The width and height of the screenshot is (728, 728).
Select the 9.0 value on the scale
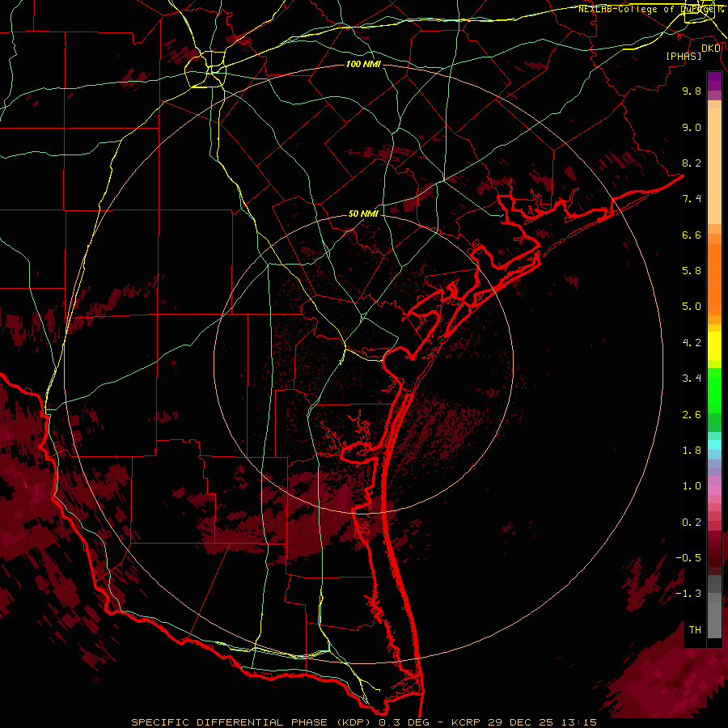(692, 127)
